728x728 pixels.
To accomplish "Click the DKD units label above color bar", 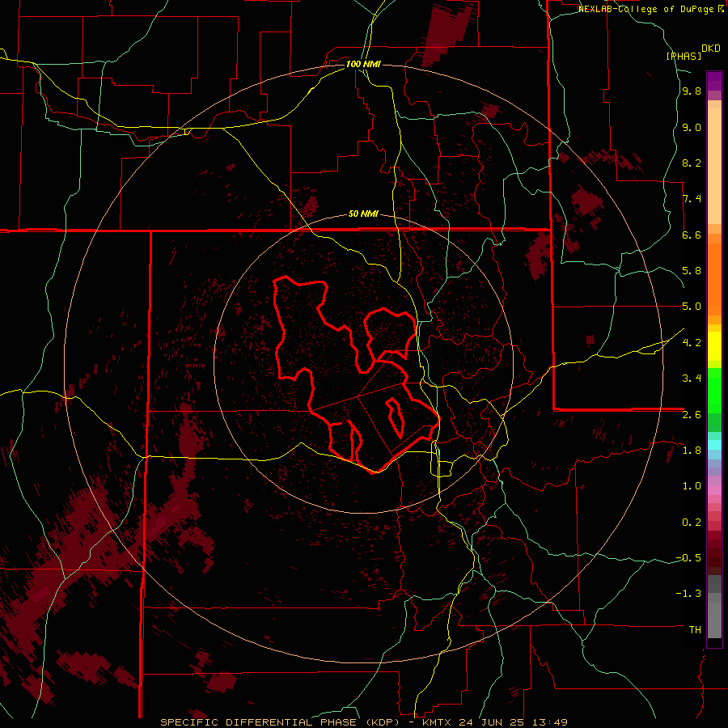I will coord(710,49).
